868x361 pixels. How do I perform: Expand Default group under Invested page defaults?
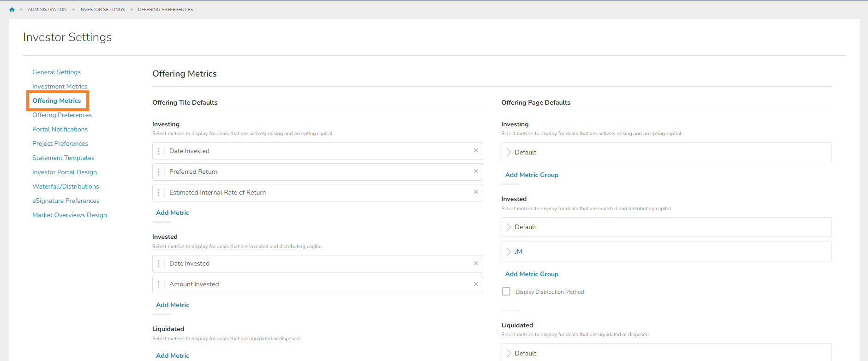[x=509, y=227]
